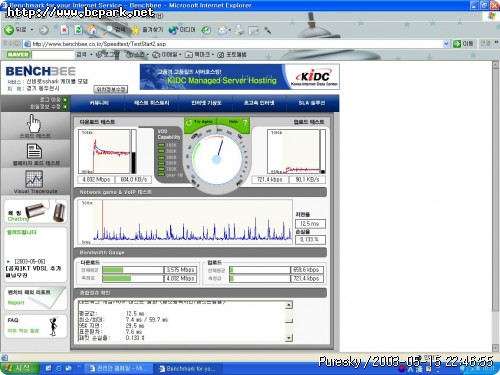
Task: Click the browser Back arrow icon
Action: point(9,30)
